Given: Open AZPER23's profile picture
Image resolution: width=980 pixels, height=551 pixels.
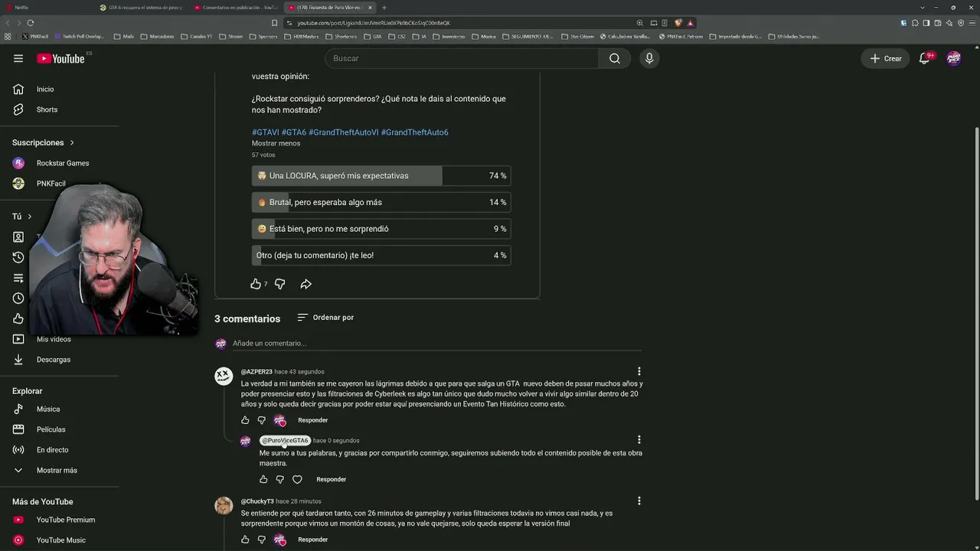Looking at the screenshot, I should point(224,376).
